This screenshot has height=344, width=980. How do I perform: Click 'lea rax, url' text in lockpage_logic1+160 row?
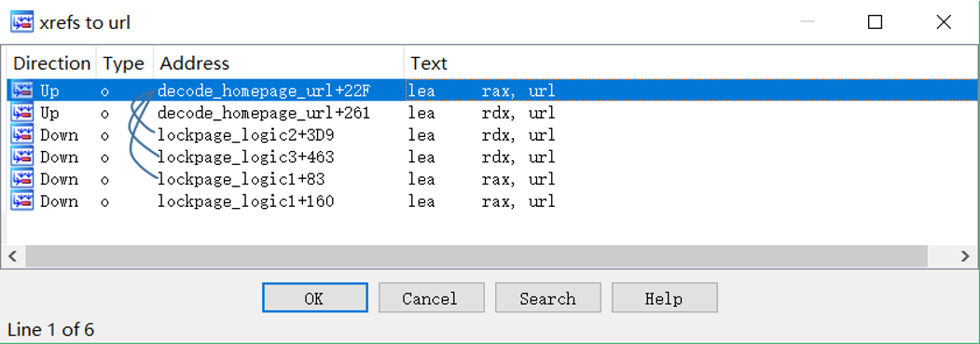(x=481, y=201)
